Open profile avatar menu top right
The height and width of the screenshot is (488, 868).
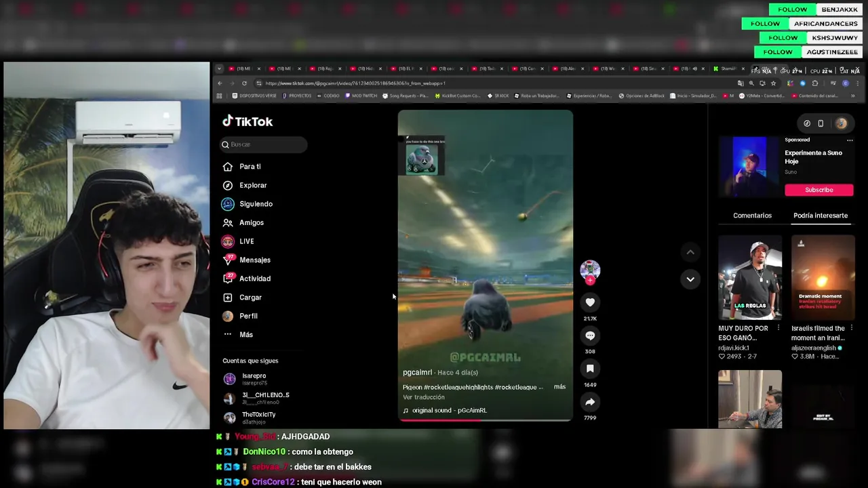pos(841,123)
